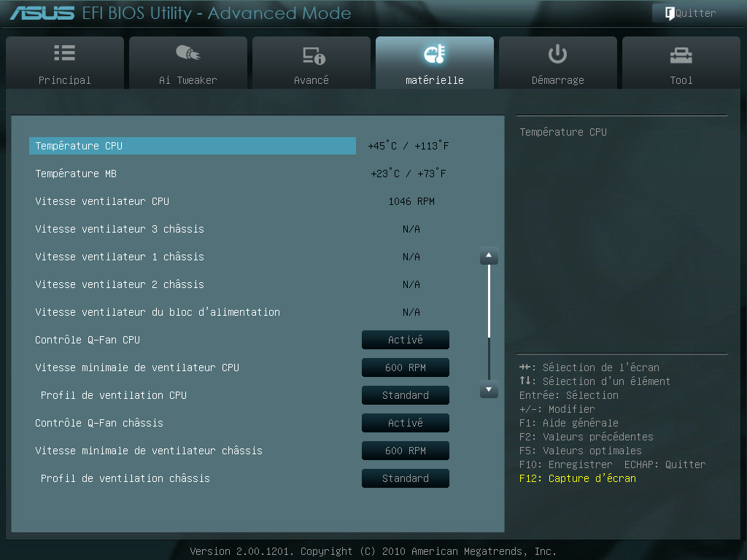
Task: Click the Quitter exit door icon
Action: pyautogui.click(x=669, y=13)
